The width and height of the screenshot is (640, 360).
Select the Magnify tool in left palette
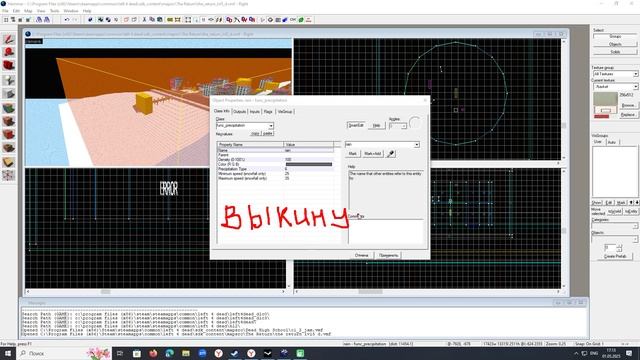[9, 52]
